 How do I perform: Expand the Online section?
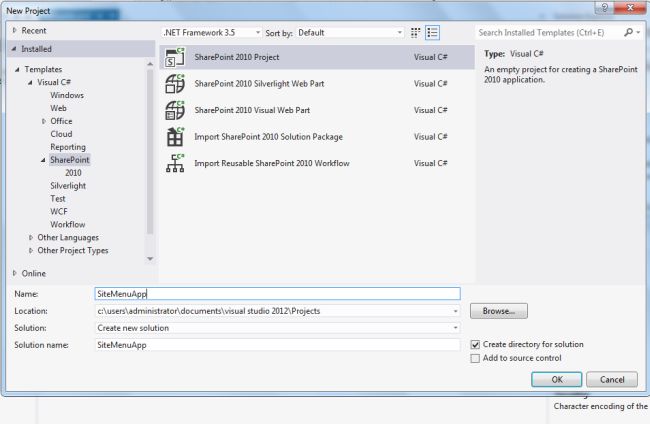click(15, 273)
